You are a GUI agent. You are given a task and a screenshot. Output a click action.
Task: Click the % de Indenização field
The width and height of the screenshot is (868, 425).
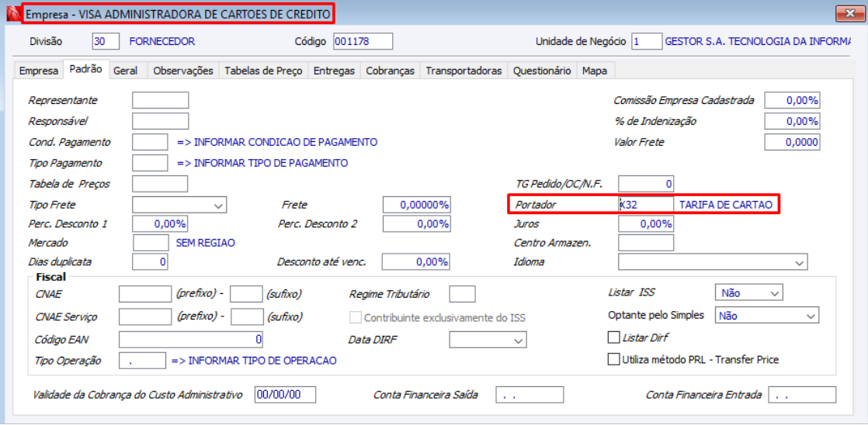792,121
